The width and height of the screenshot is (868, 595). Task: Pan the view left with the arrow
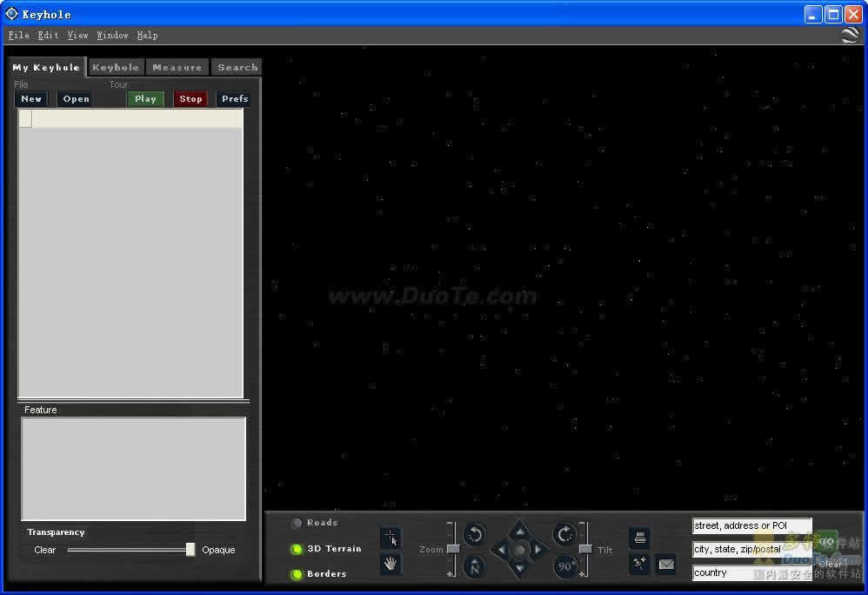501,550
